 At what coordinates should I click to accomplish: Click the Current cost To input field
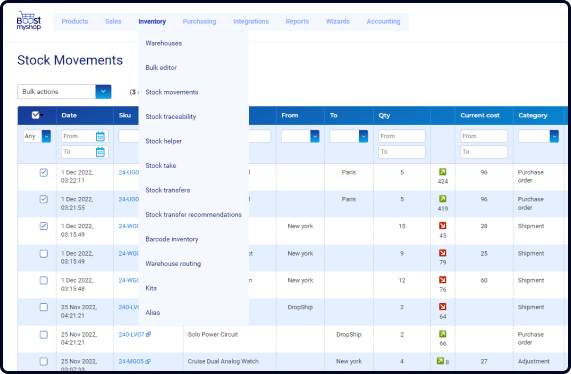pyautogui.click(x=484, y=152)
